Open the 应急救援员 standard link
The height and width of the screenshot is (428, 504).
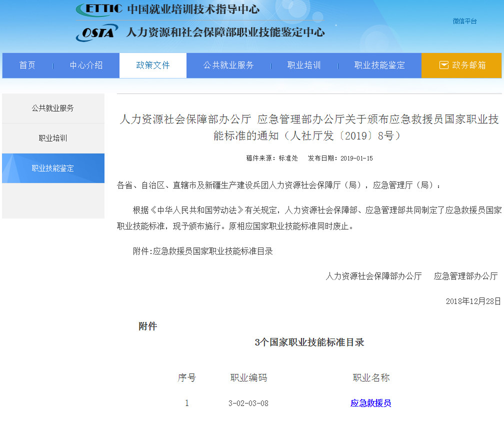tap(370, 403)
